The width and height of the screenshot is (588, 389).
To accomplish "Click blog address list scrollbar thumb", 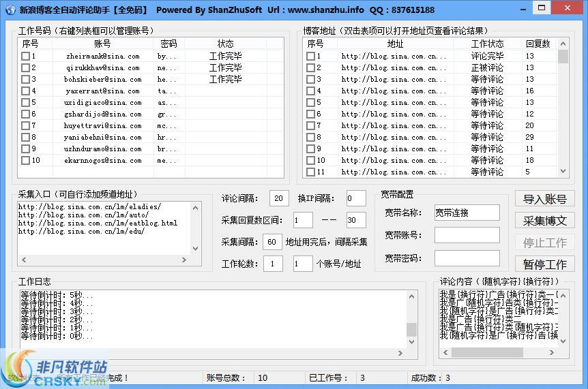I will (x=563, y=57).
